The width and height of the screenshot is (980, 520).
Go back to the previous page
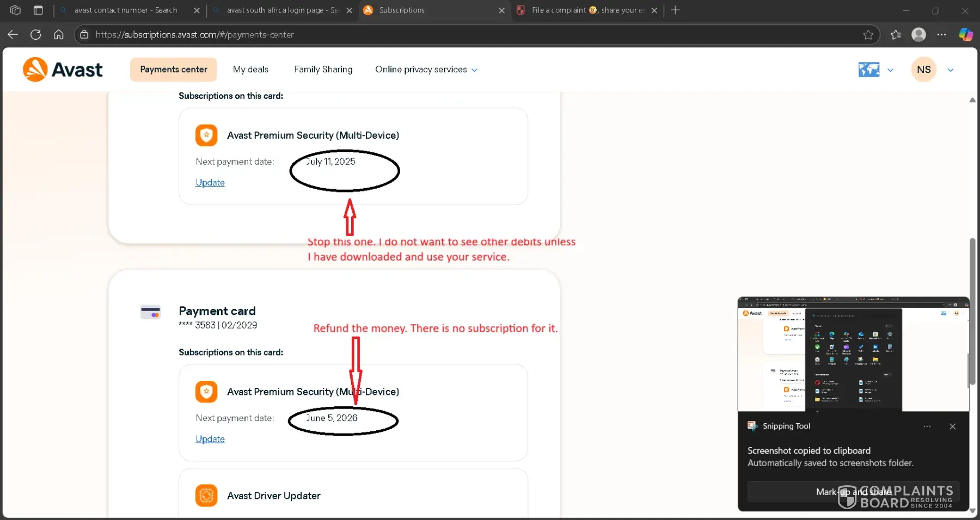pos(13,35)
